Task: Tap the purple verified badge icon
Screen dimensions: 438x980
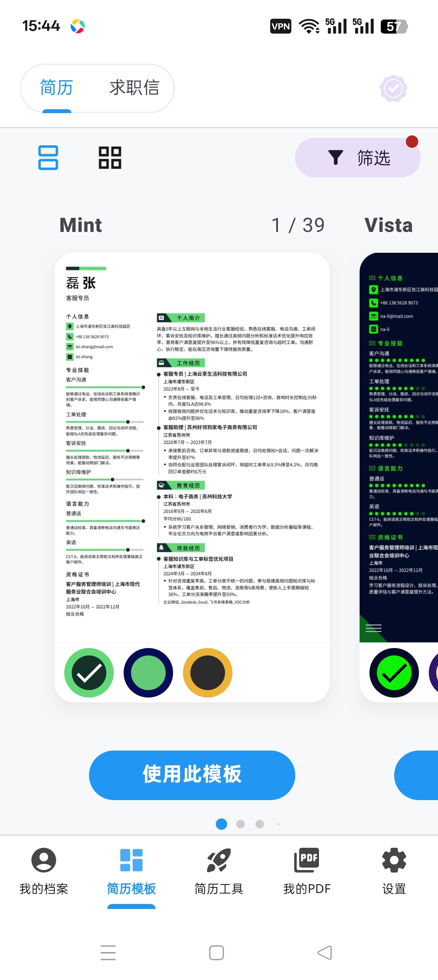Action: [393, 89]
